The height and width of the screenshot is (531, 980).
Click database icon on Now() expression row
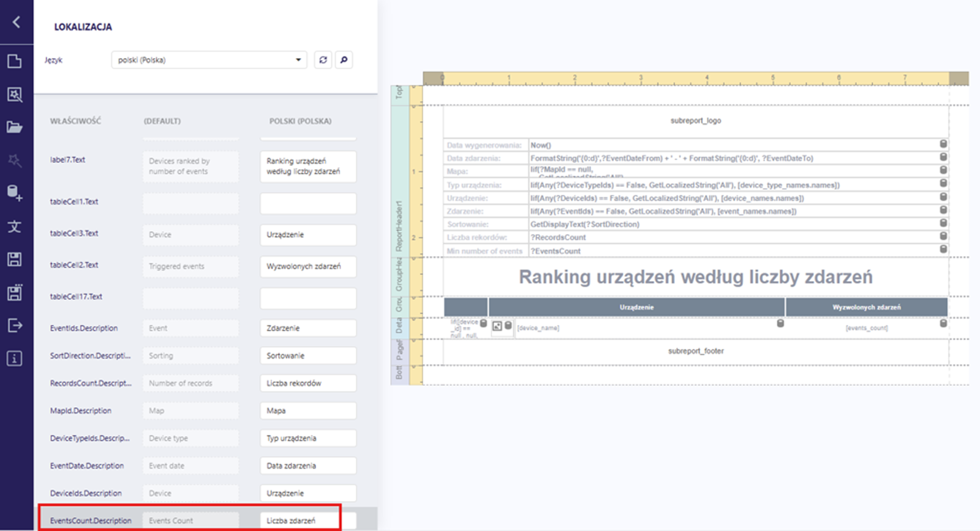coord(943,144)
